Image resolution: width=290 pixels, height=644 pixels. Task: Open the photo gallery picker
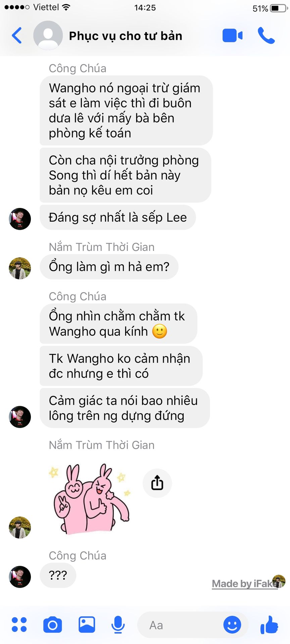[x=87, y=625]
